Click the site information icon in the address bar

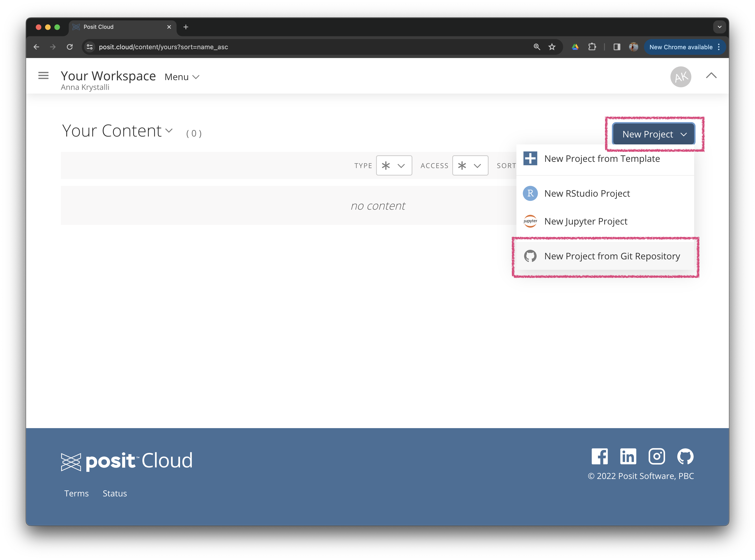tap(90, 47)
